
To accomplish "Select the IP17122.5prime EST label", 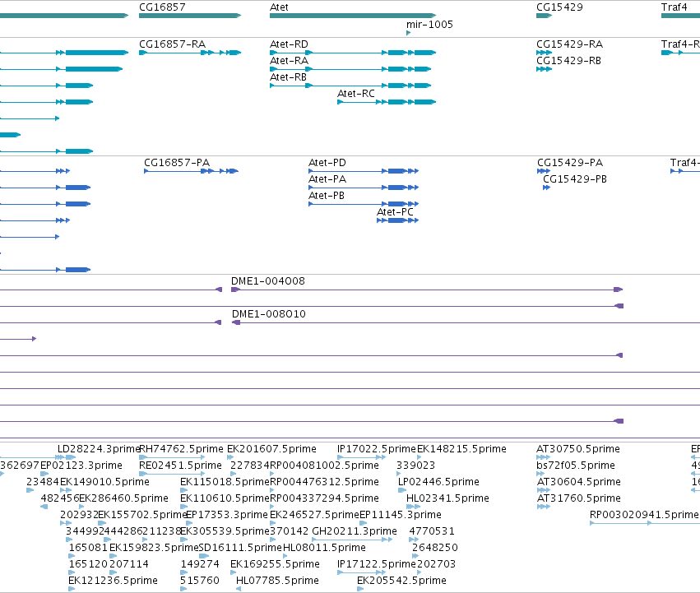I will pos(377,564).
